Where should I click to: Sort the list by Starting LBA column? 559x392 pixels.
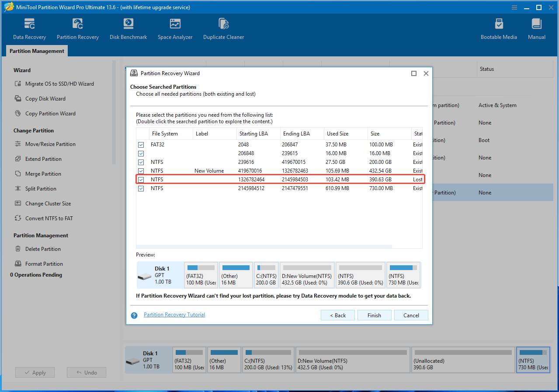pyautogui.click(x=258, y=134)
